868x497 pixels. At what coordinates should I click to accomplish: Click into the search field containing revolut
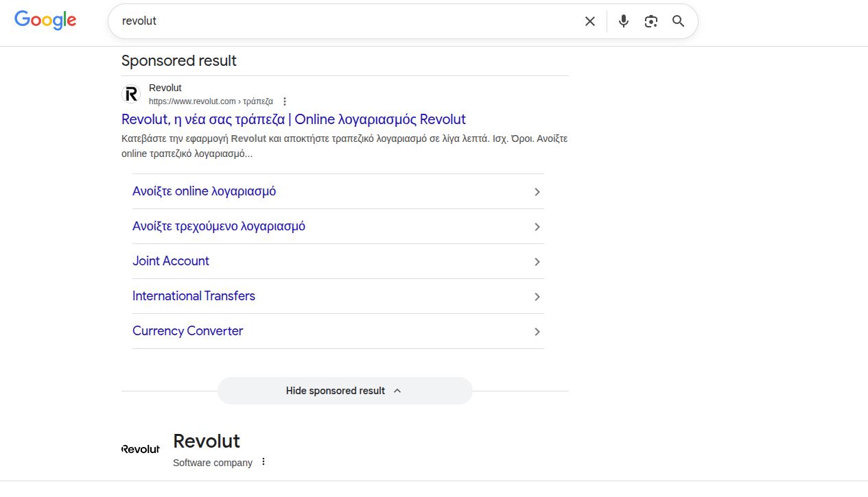[343, 21]
